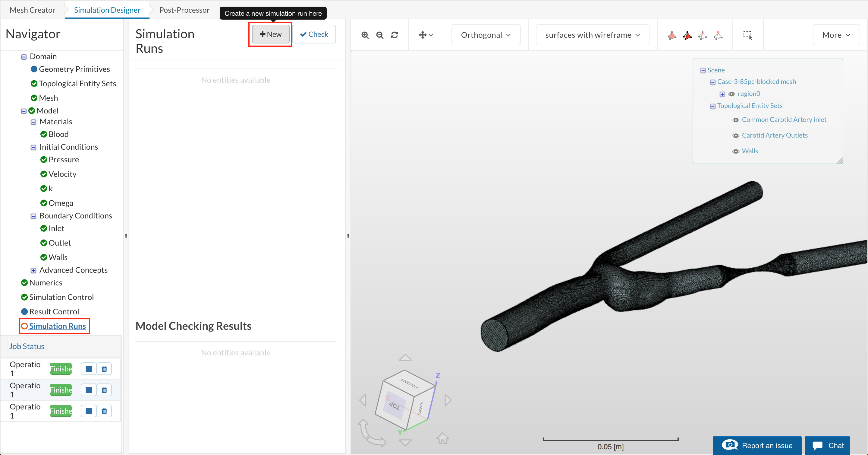Screen dimensions: 868x455
Task: Open the Post-Processor tab
Action: pos(184,10)
